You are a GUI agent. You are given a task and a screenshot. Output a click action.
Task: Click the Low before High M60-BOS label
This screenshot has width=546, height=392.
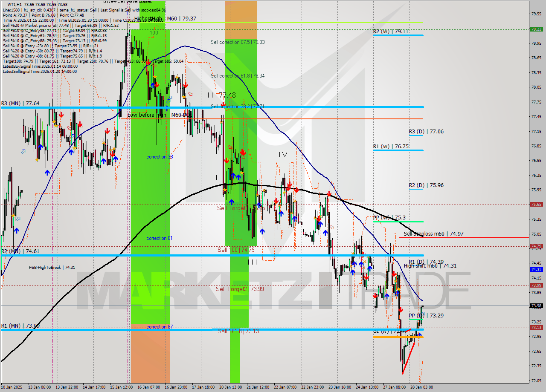[x=159, y=115]
